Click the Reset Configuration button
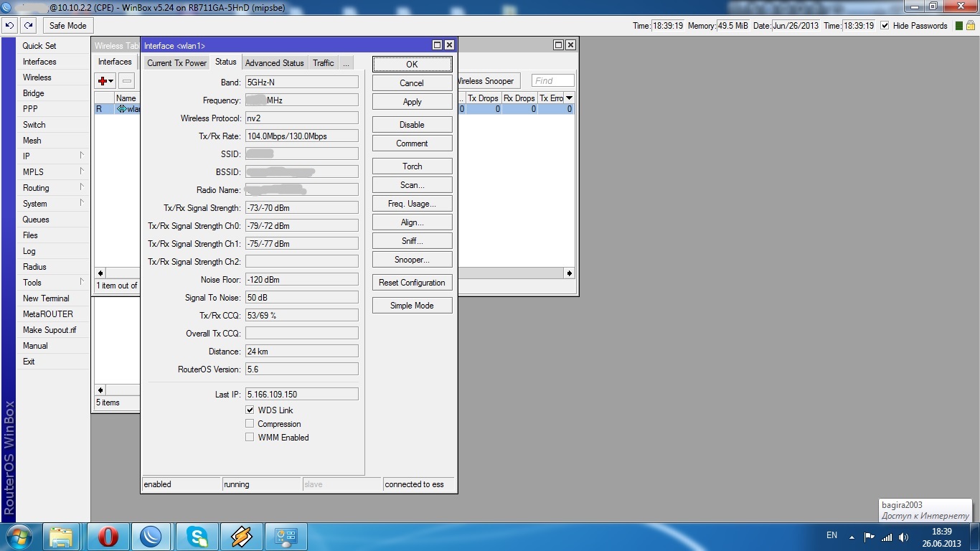 click(412, 283)
